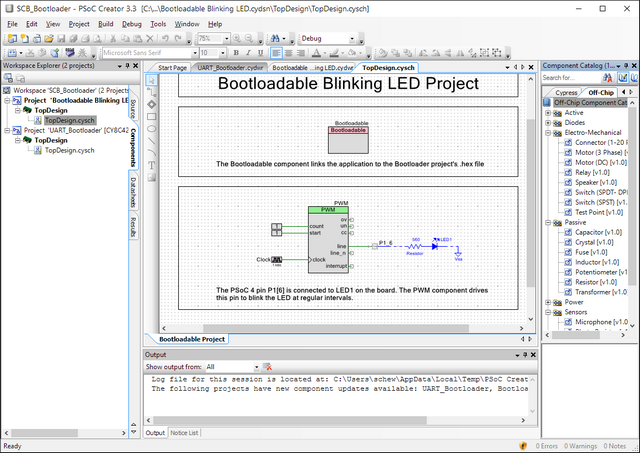Open the Build menu
Image resolution: width=640 pixels, height=453 pixels.
coord(106,24)
